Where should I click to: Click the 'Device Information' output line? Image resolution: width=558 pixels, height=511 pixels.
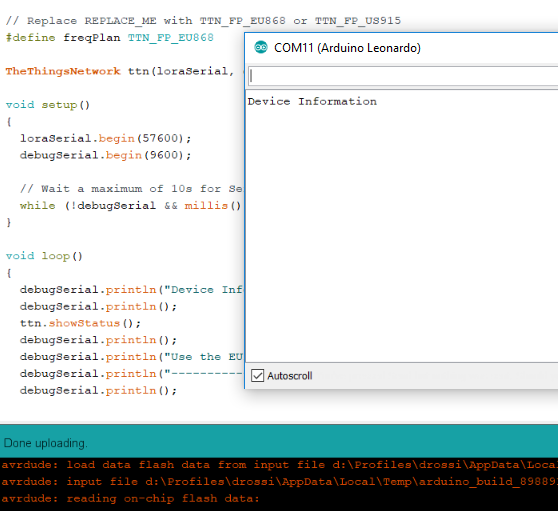click(312, 101)
